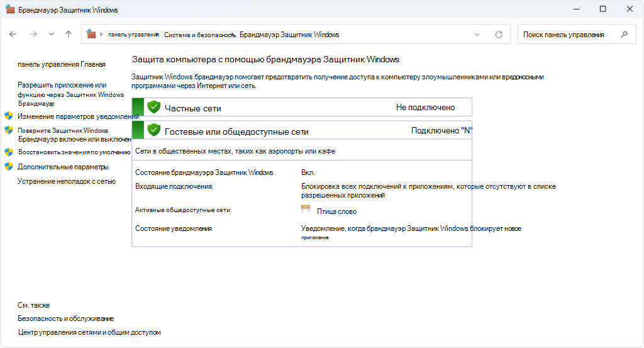Open Изменение параметров уведомлений link
Image resolution: width=644 pixels, height=348 pixels.
coord(78,116)
